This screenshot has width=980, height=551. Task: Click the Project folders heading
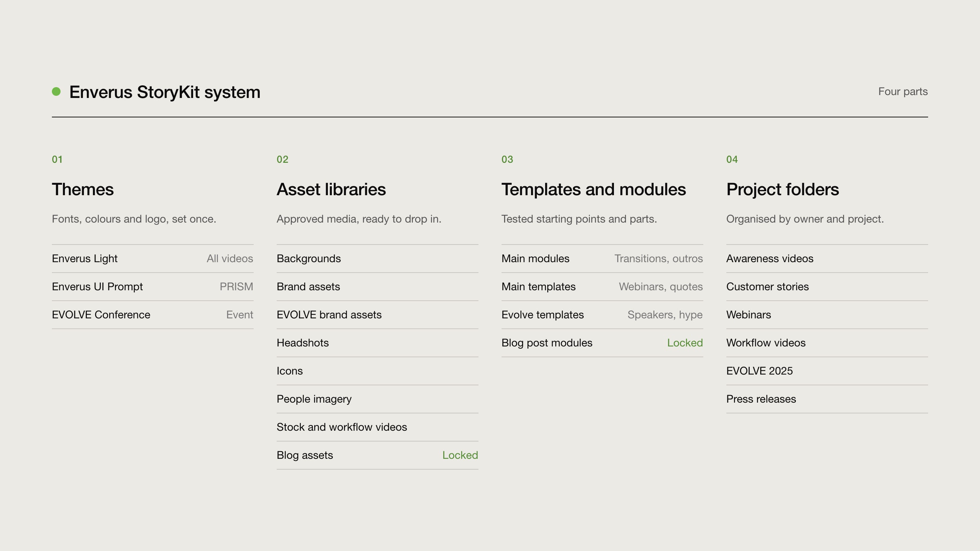click(x=783, y=189)
